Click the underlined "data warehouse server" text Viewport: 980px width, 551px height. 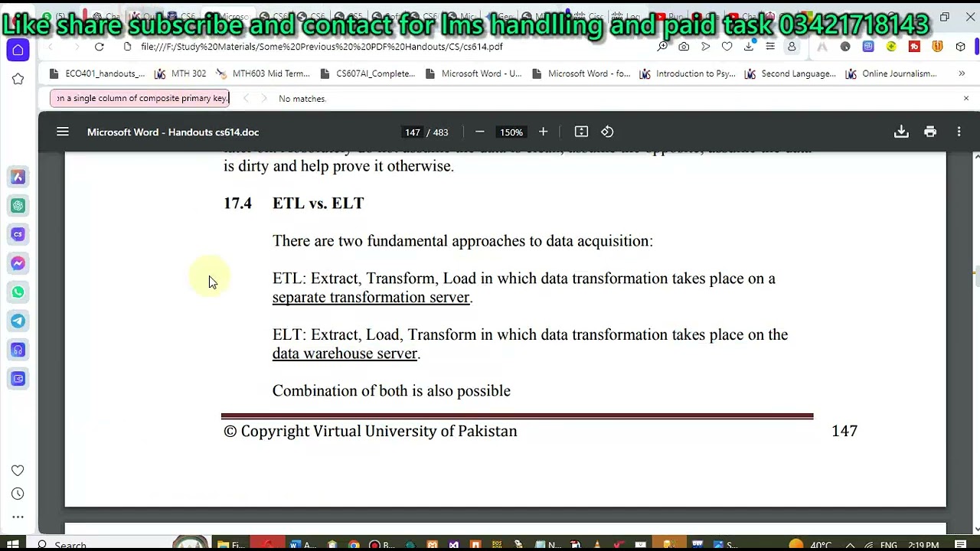pos(345,354)
